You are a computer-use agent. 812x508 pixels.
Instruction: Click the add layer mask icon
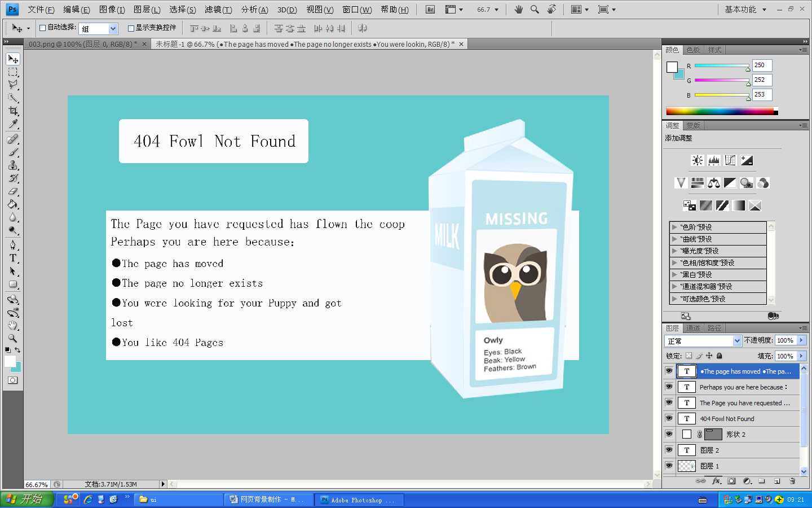click(731, 481)
